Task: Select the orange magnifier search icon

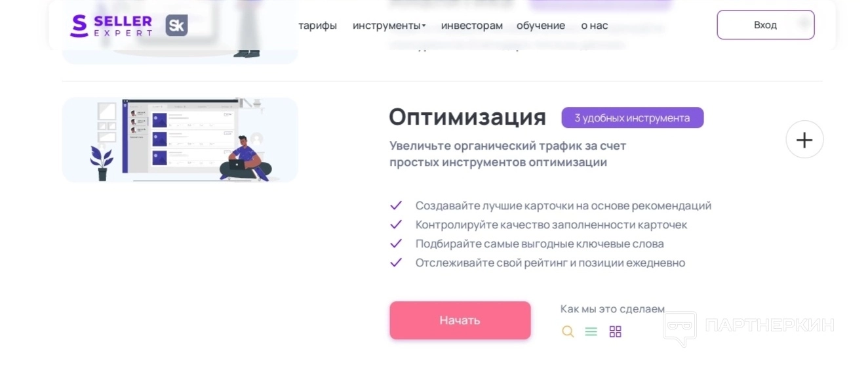Action: pos(568,331)
